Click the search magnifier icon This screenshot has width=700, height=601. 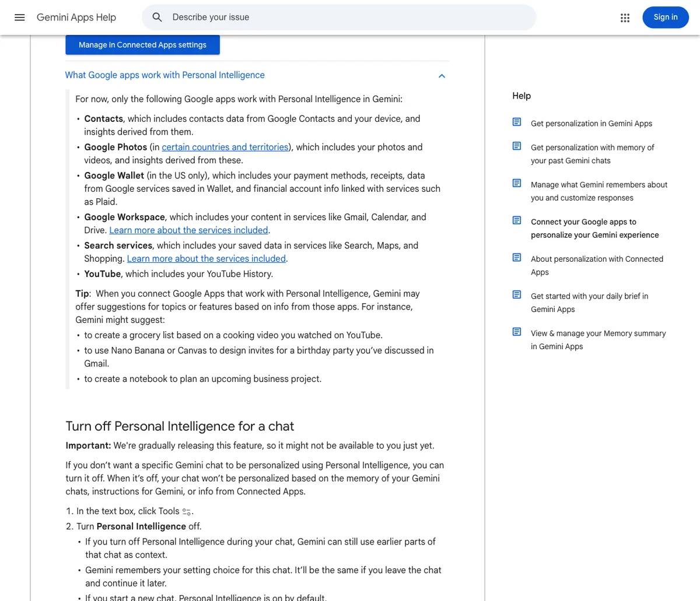click(157, 17)
